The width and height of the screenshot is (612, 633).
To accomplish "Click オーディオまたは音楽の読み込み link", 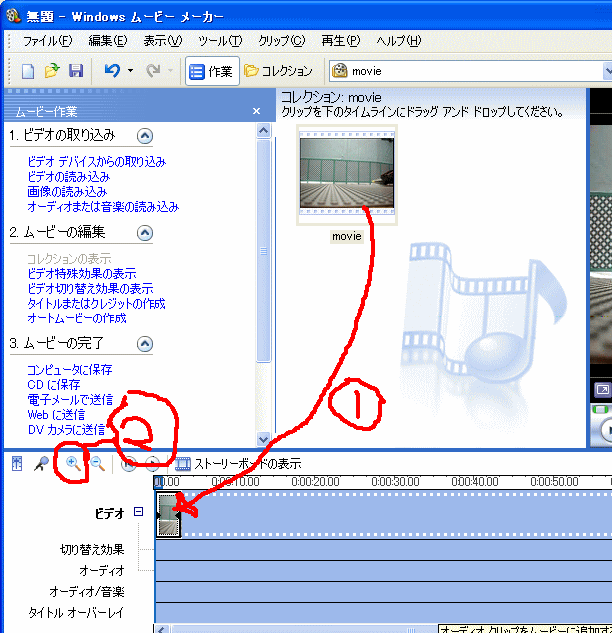I will tap(103, 207).
